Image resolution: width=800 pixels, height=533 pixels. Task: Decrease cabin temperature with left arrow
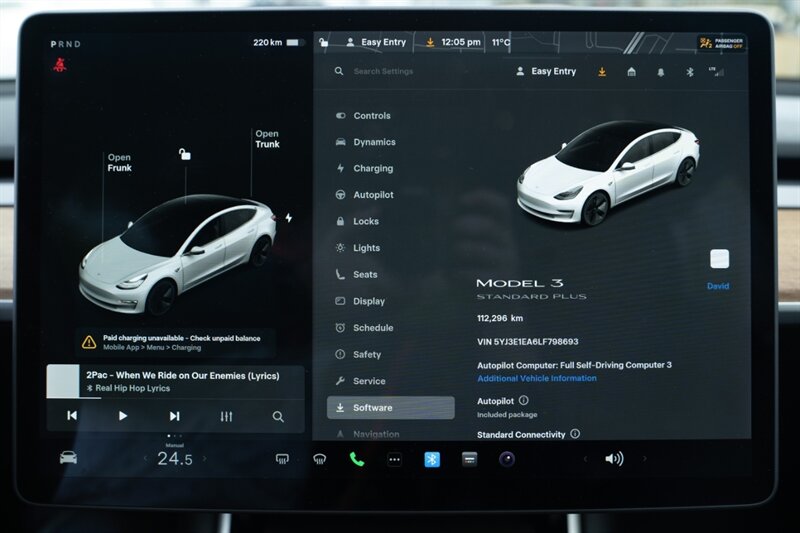tap(144, 459)
